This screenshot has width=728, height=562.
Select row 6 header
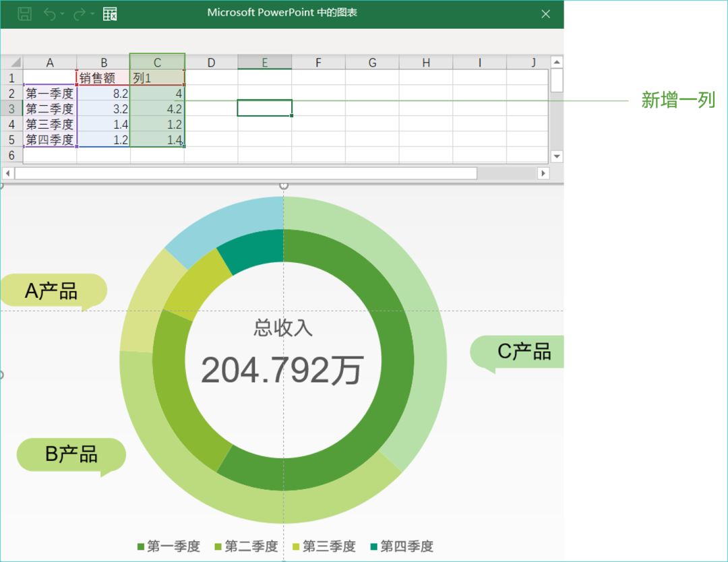tap(11, 155)
